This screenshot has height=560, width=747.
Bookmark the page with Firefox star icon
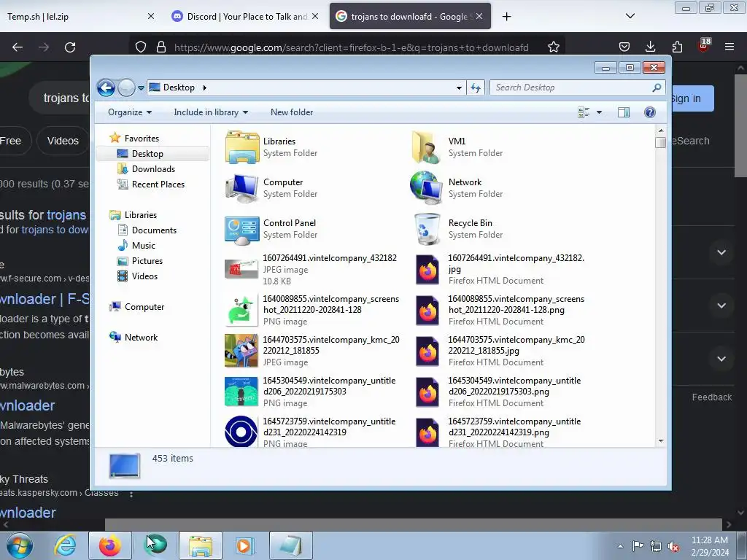553,47
